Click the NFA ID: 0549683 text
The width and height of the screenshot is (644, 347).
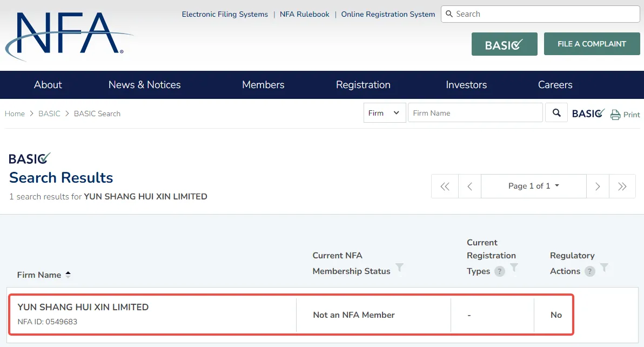(x=47, y=322)
